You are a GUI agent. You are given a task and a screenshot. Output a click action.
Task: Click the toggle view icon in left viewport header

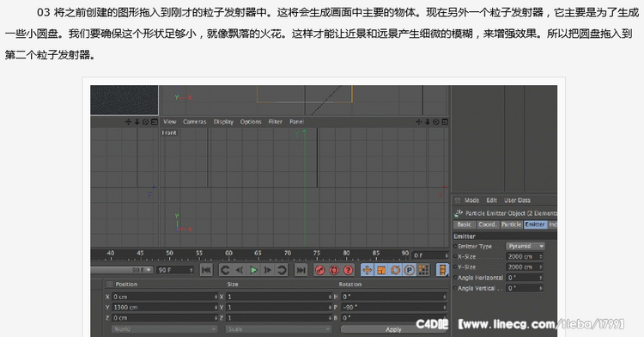155,122
